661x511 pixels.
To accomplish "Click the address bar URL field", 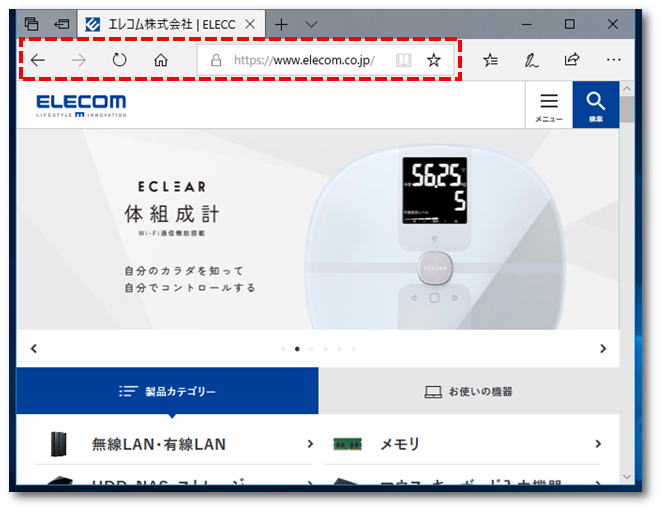I will (x=304, y=60).
